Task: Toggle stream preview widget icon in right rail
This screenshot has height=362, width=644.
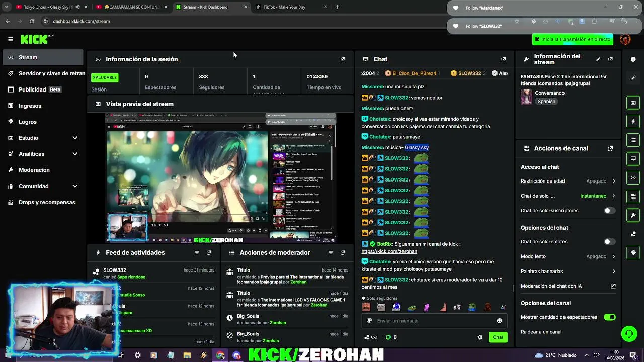Action: pyautogui.click(x=633, y=103)
